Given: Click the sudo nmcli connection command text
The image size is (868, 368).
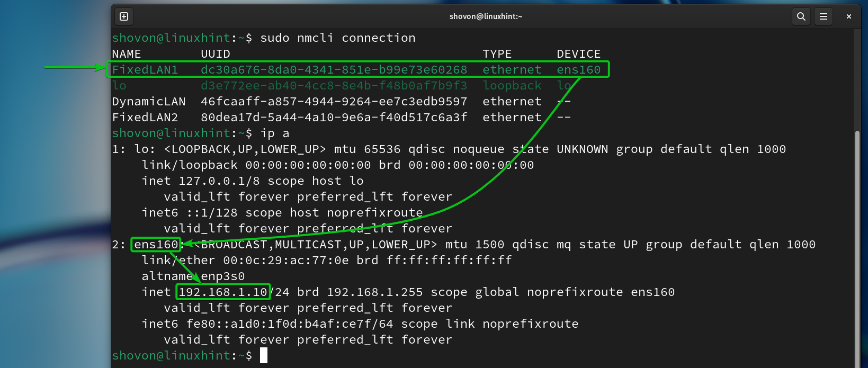Looking at the screenshot, I should pyautogui.click(x=337, y=38).
